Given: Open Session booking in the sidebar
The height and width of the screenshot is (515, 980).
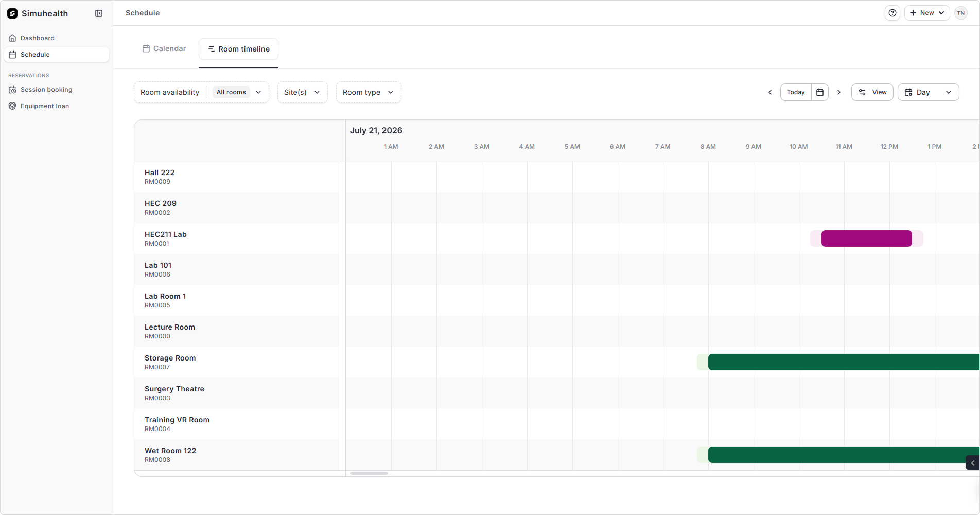Looking at the screenshot, I should [57, 90].
